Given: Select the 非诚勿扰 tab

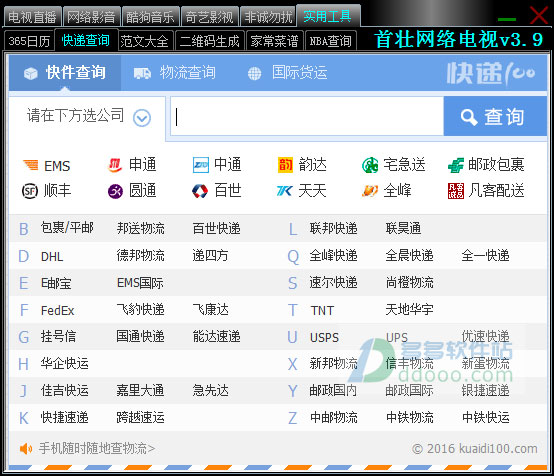Looking at the screenshot, I should point(269,17).
